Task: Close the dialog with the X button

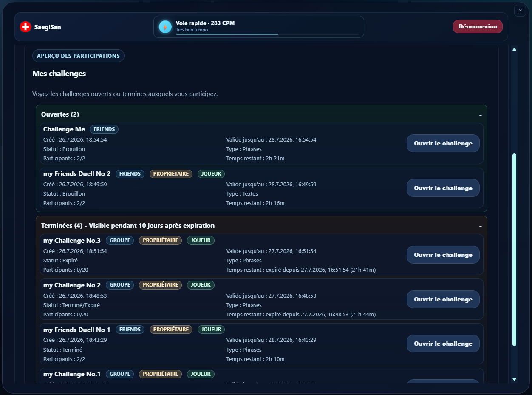Action: point(520,11)
